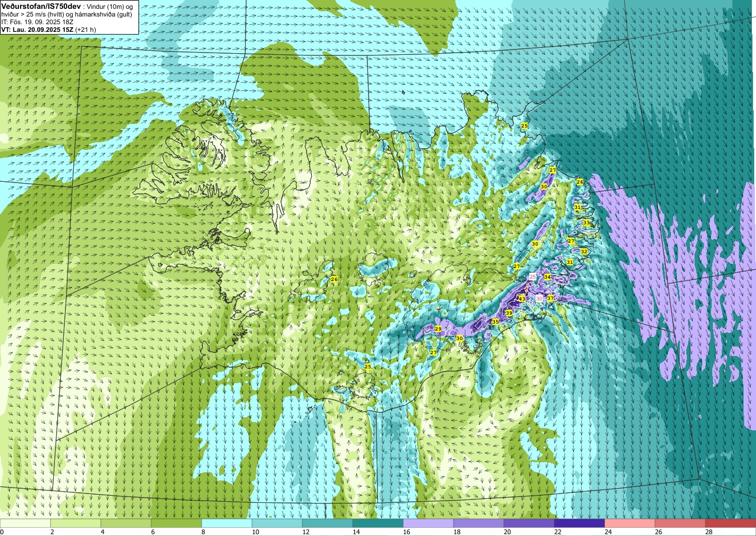The image size is (756, 536).
Task: Click legend scale number 24
Action: pyautogui.click(x=608, y=532)
